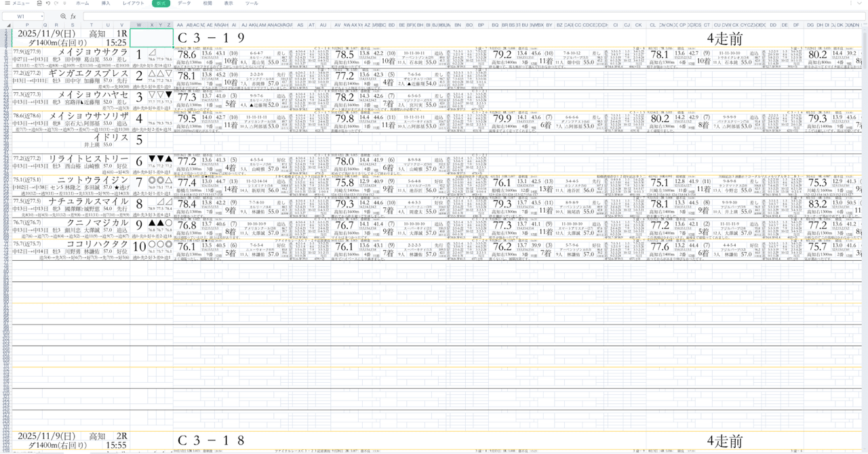Select column DG header
Screen dimensions: 868x454
coord(810,25)
